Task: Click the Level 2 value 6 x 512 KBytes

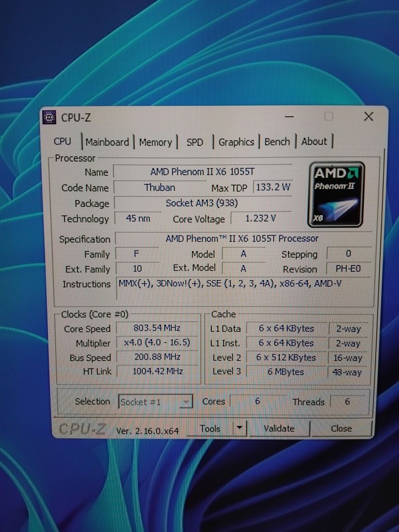Action: pos(286,357)
